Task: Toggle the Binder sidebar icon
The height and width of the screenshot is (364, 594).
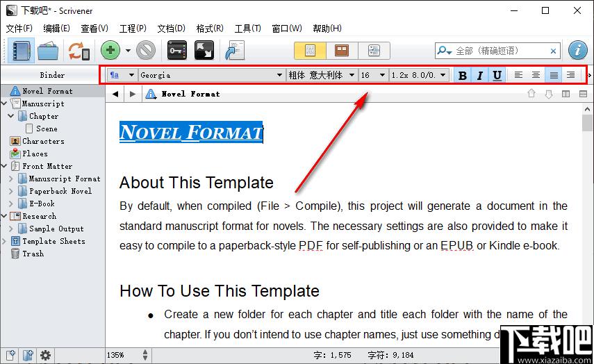Action: (21, 51)
